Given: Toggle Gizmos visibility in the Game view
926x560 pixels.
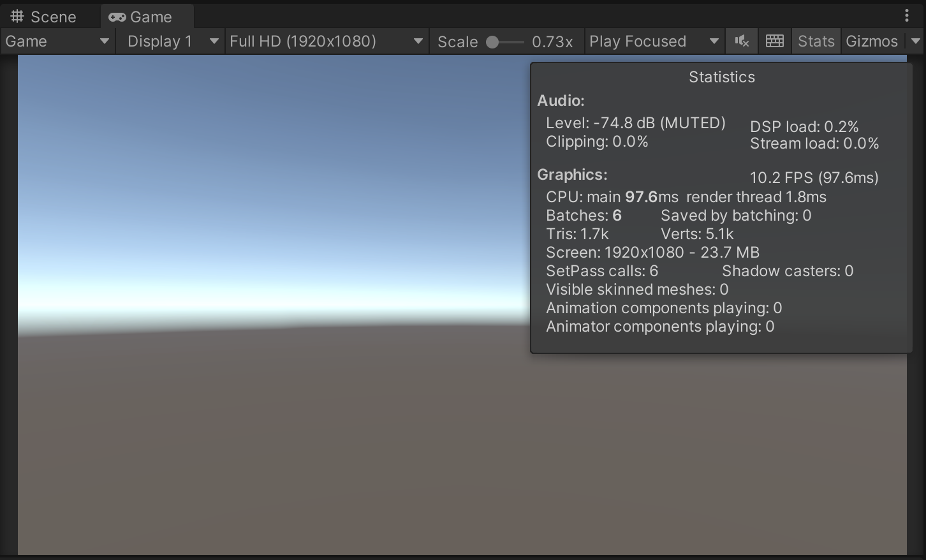Looking at the screenshot, I should click(871, 41).
